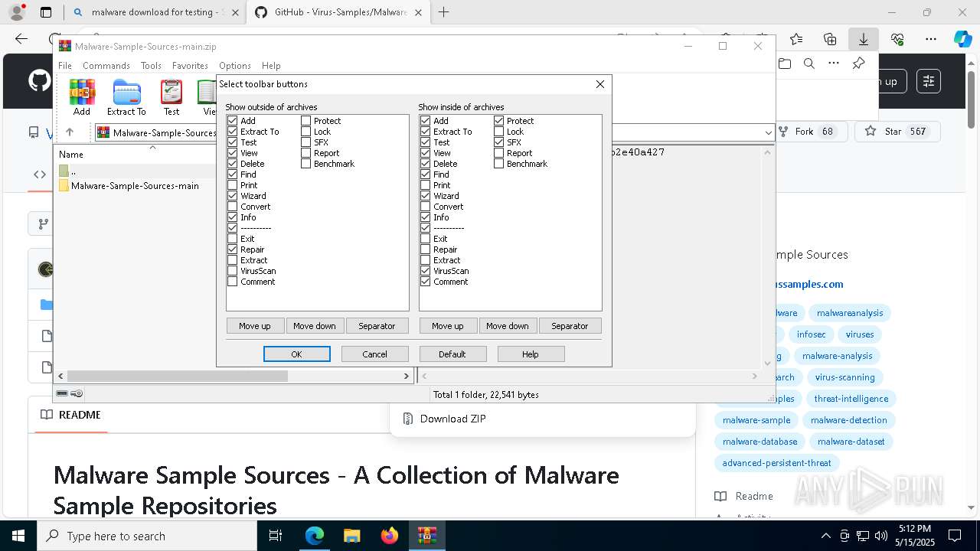Click the Add toolbar icon in WinRAR
Screen dimensions: 980x551
[82, 97]
